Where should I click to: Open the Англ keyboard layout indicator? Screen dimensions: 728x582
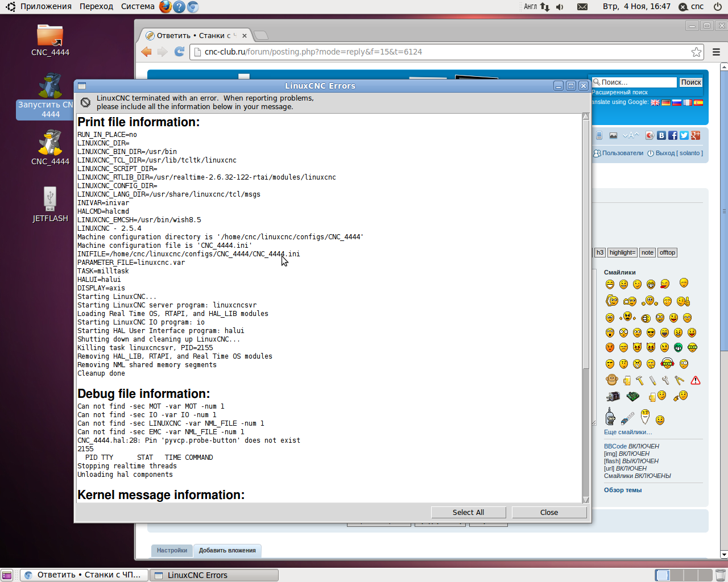tap(530, 7)
